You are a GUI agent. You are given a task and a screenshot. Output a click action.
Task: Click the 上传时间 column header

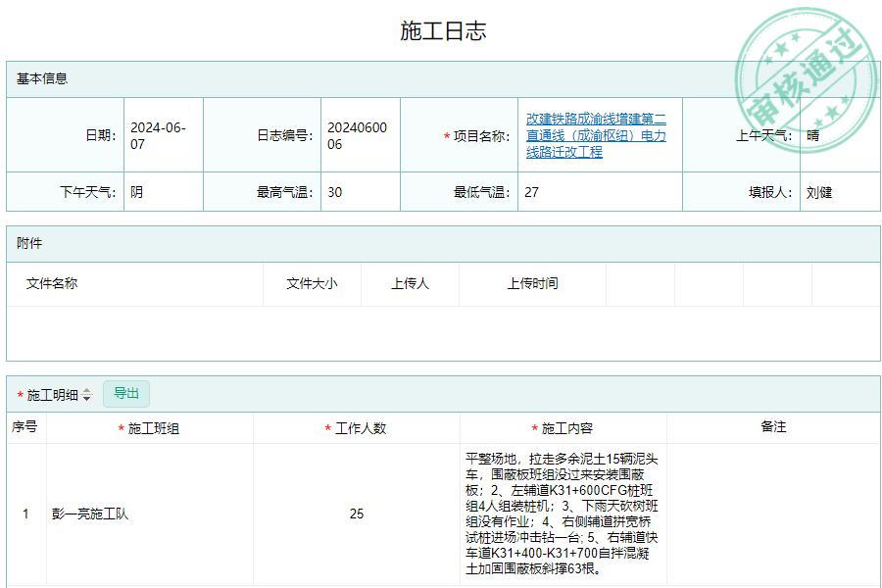532,283
